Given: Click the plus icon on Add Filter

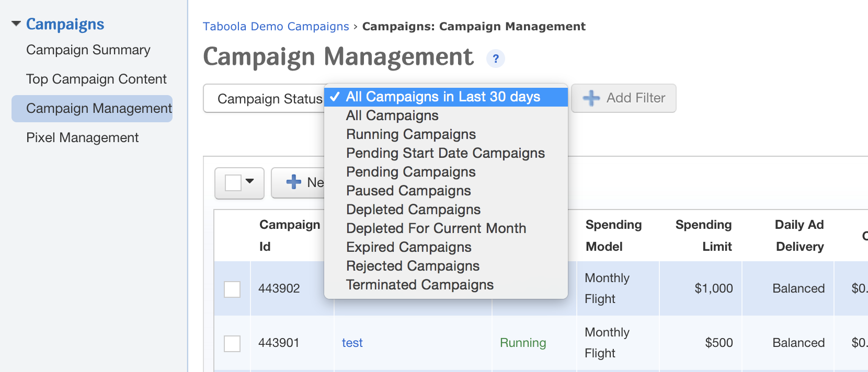Looking at the screenshot, I should point(591,98).
